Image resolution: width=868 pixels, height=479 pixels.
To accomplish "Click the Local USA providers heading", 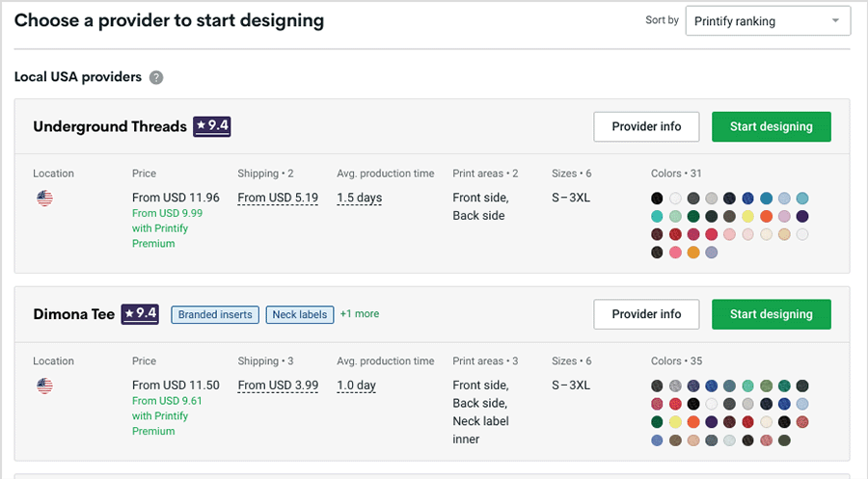I will (x=78, y=77).
